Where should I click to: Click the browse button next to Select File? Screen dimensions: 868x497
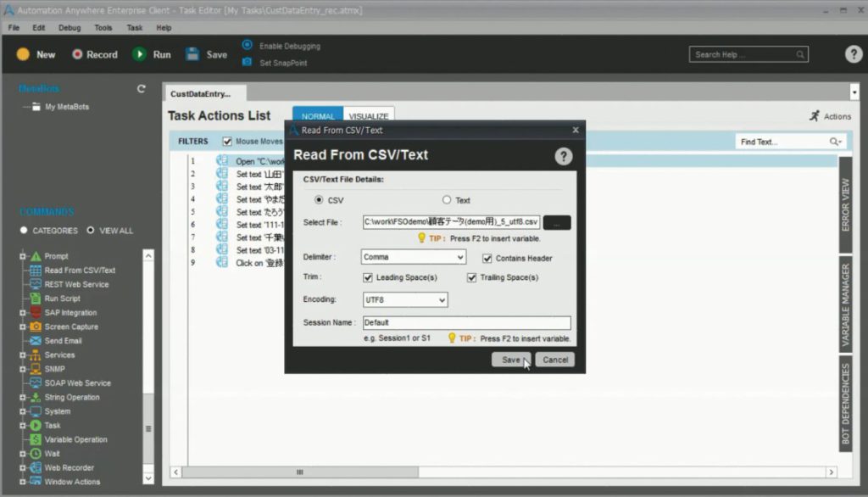click(x=557, y=221)
